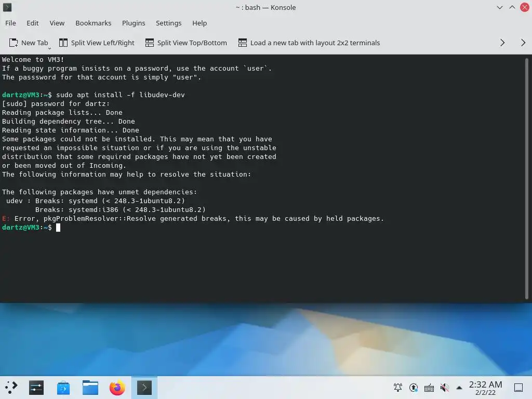Open the Bookmarks menu
This screenshot has height=399, width=532.
tap(94, 23)
